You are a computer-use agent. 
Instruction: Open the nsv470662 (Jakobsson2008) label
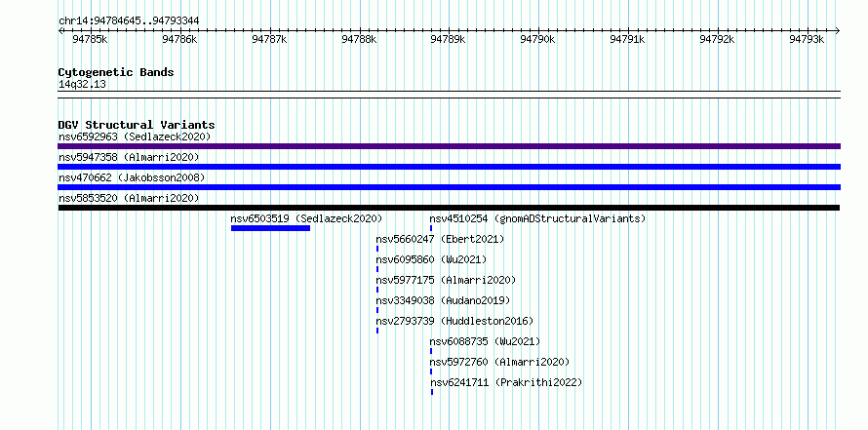click(132, 177)
